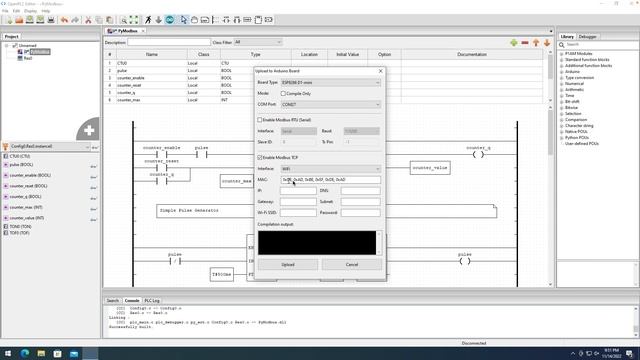Click the Search magnifier toolbar icon
The image size is (640, 360).
123,20
